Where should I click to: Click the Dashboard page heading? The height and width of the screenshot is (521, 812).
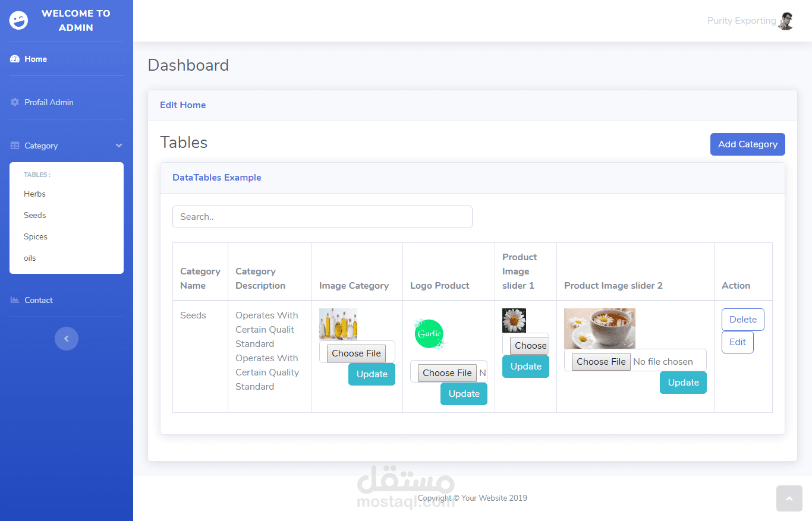pyautogui.click(x=188, y=65)
